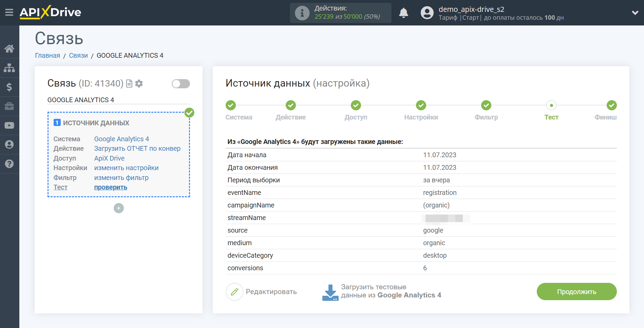Viewport: 644px width, 328px height.
Task: Open the connection notes document icon
Action: point(129,84)
